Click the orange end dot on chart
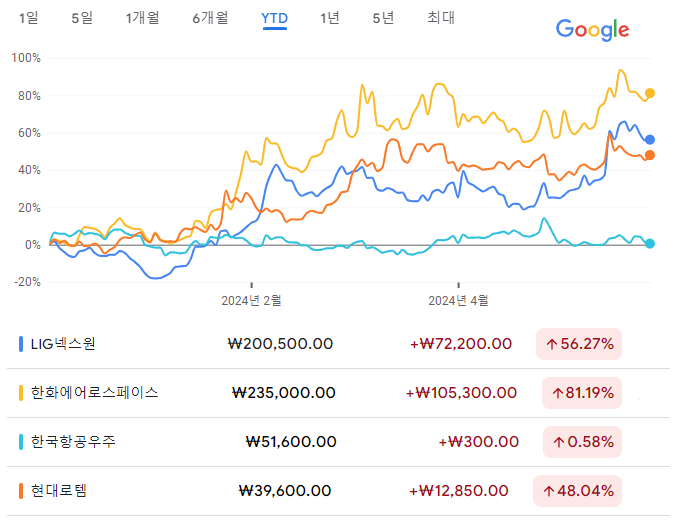This screenshot has width=678, height=522. click(649, 155)
